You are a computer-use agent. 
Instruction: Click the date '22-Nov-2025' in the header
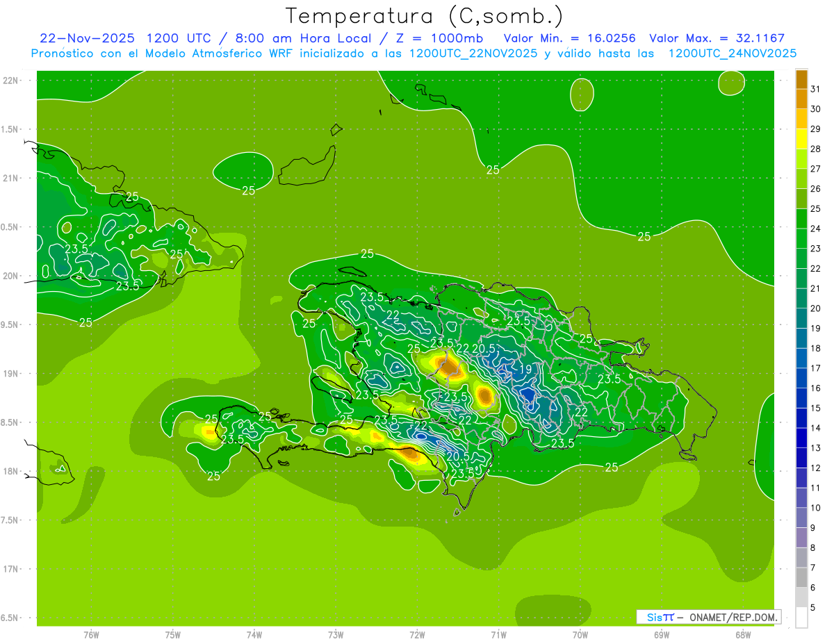(87, 38)
